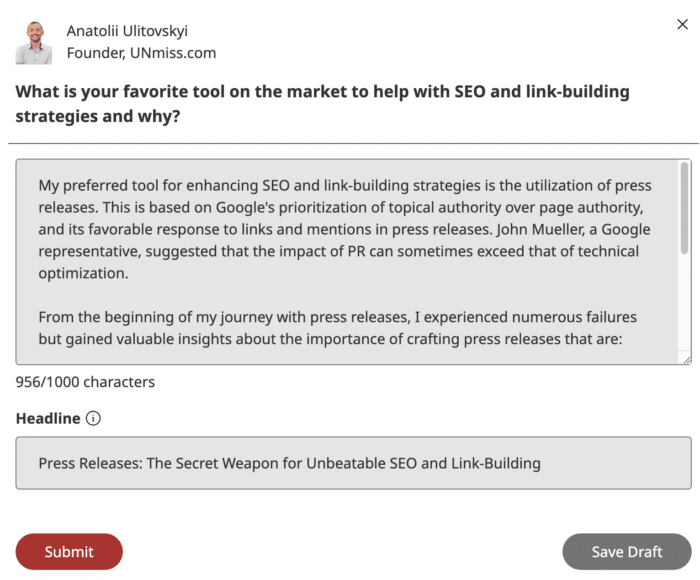Click the word 'optimization.' ending the first paragraph
Screen dimensions: 700x580
[x=83, y=273]
